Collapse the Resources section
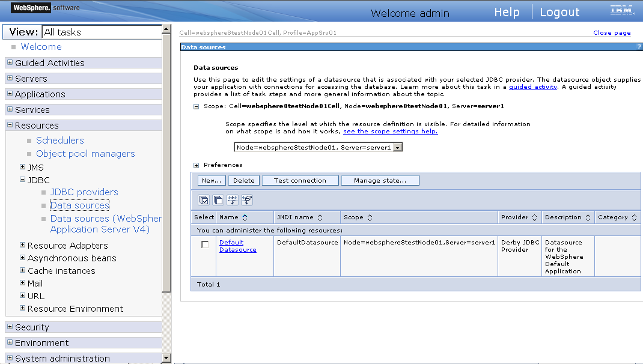 point(10,125)
